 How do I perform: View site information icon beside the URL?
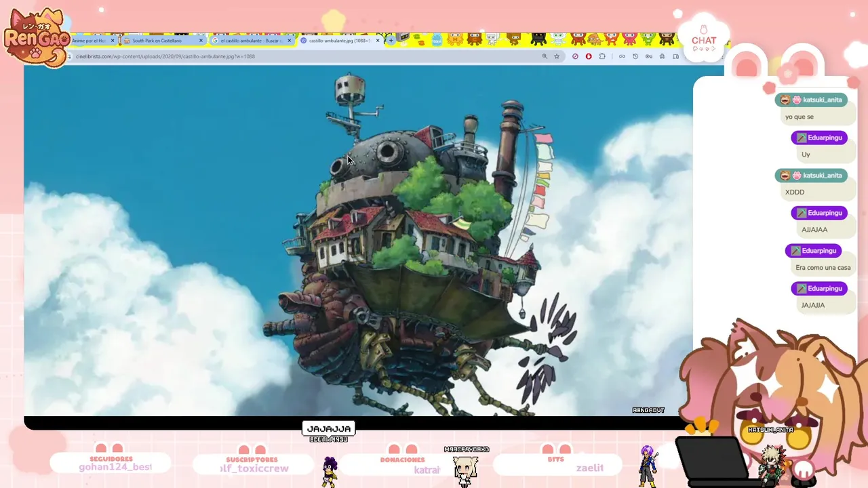pyautogui.click(x=70, y=56)
